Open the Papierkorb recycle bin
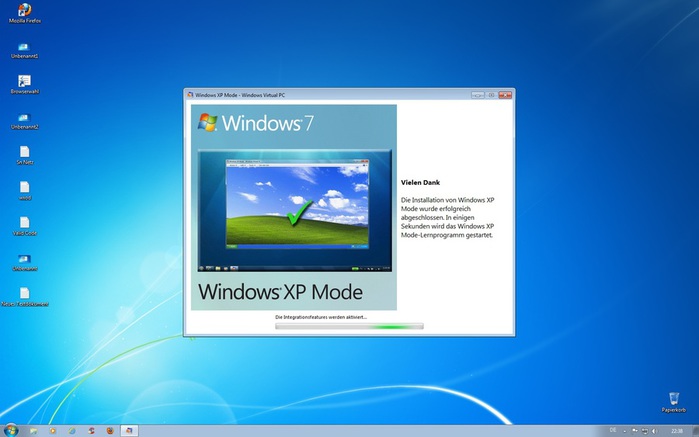 (674, 402)
